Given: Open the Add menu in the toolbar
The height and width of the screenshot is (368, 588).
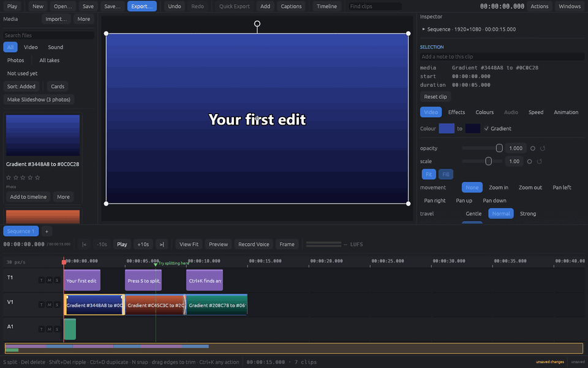Looking at the screenshot, I should coord(265,6).
